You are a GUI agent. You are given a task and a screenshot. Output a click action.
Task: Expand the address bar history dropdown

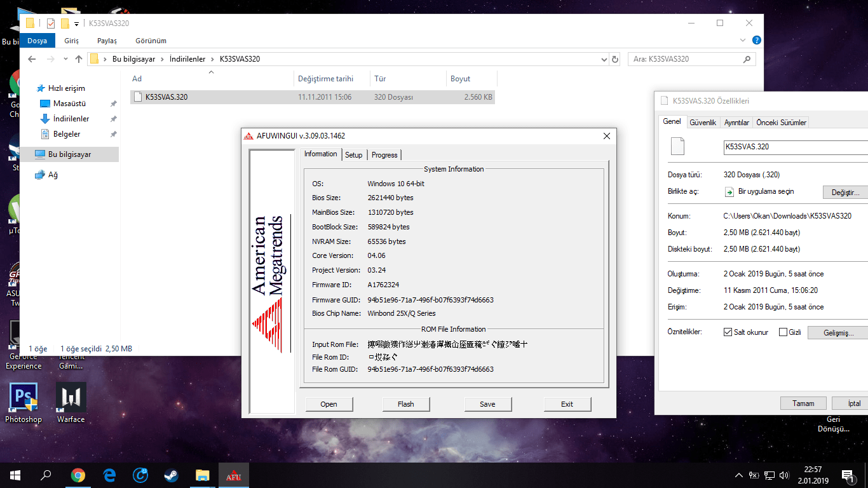(604, 59)
